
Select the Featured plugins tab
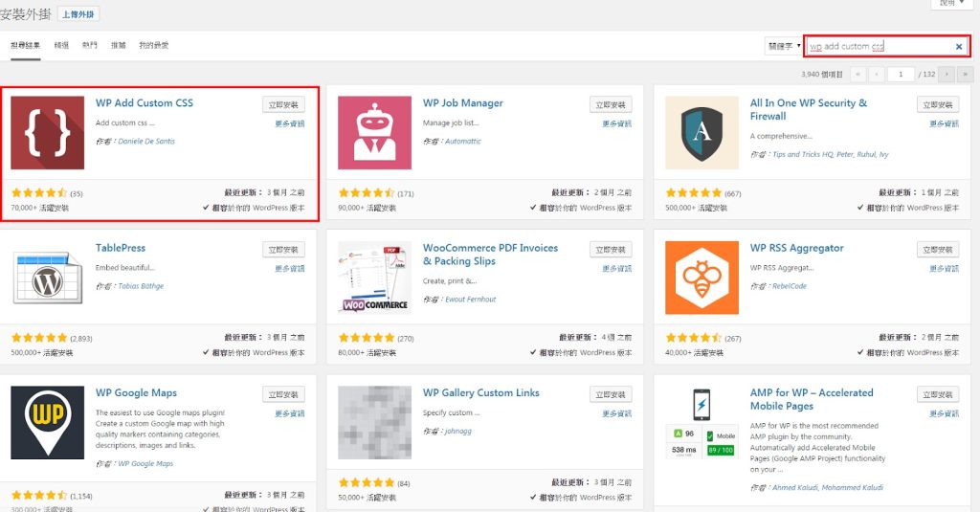61,46
